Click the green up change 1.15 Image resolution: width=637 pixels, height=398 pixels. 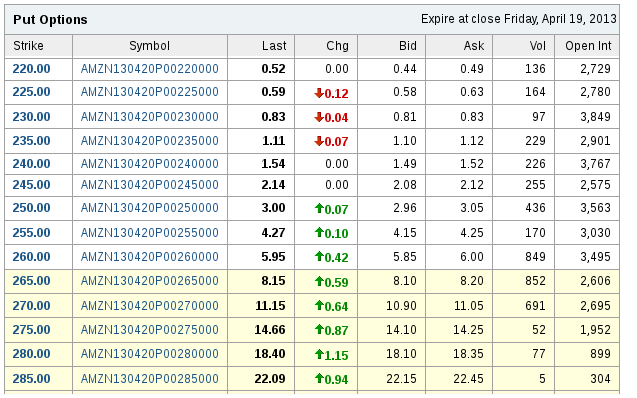(x=332, y=355)
